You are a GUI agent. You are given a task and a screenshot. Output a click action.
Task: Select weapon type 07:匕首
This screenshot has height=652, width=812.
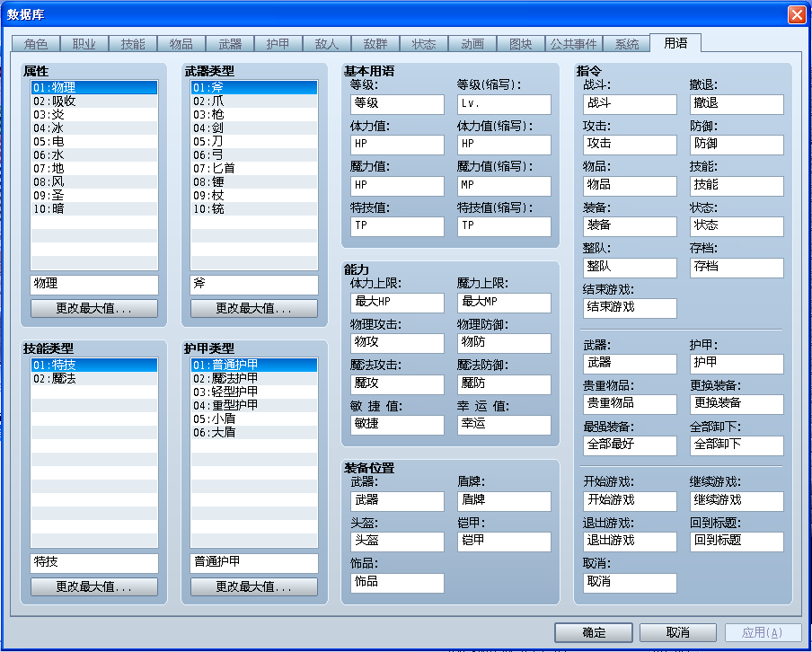click(254, 168)
